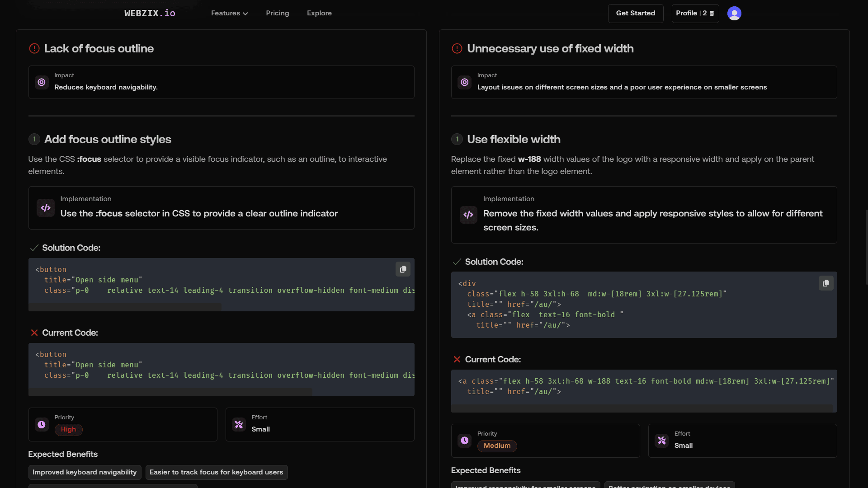Open the user avatar menu
868x488 pixels.
coord(734,13)
